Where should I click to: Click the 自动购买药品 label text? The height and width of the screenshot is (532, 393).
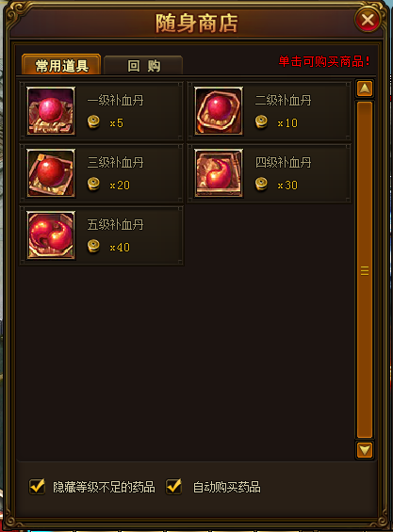226,487
